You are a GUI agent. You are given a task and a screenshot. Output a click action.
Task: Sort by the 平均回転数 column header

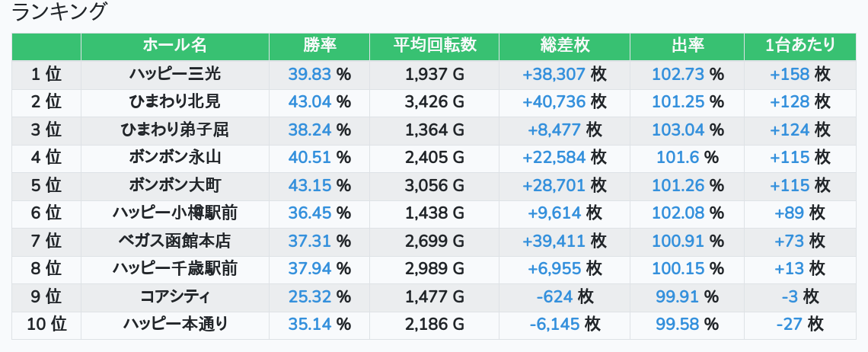point(435,46)
